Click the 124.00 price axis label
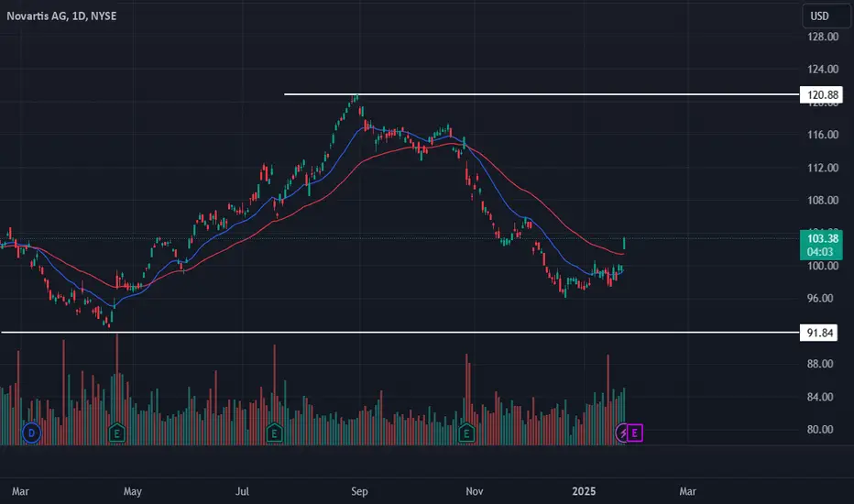854x504 pixels. pos(823,70)
